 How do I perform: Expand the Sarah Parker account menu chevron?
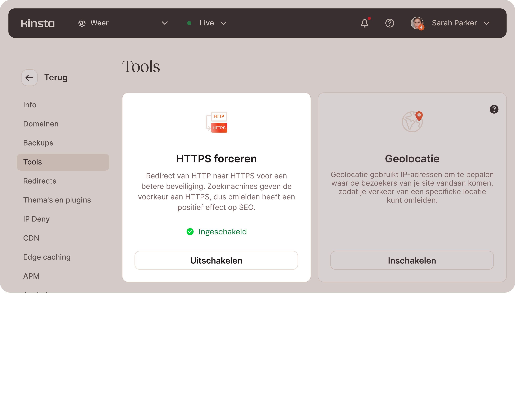point(486,23)
